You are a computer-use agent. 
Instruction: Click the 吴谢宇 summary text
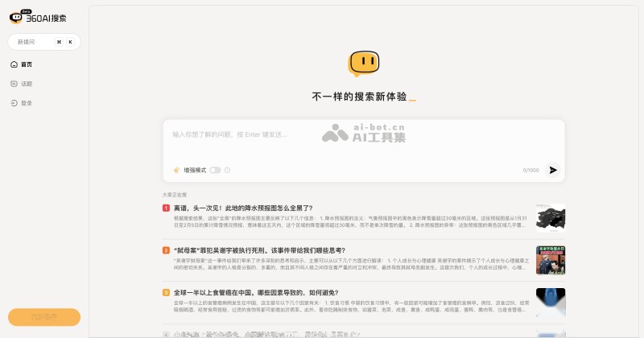click(x=351, y=264)
